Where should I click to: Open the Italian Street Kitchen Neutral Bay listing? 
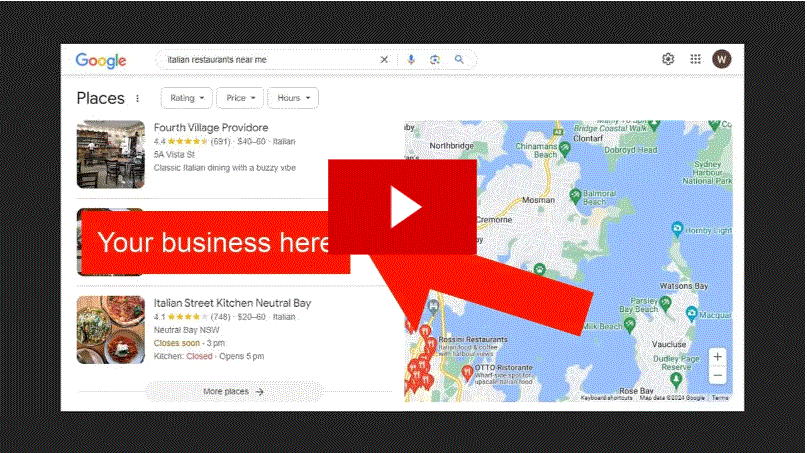point(232,303)
